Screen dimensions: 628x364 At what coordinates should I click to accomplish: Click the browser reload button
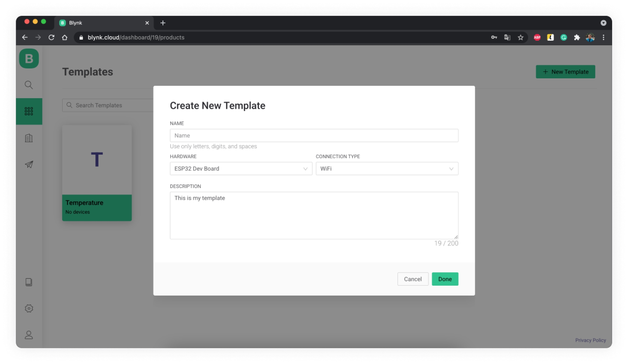51,38
